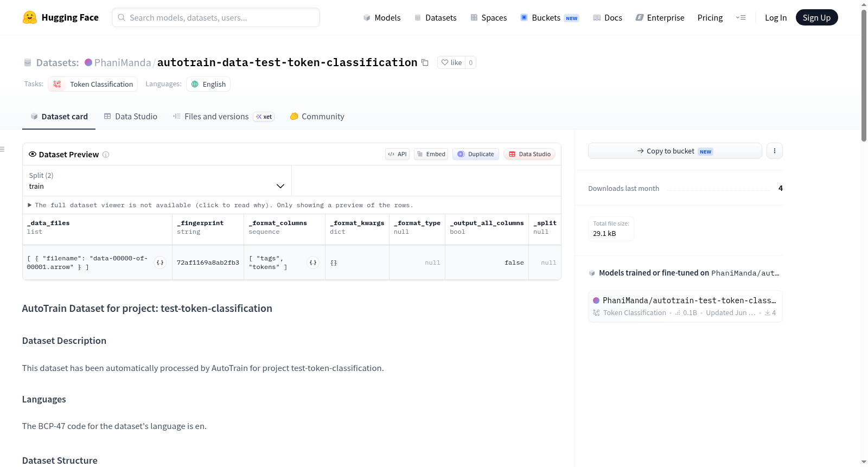Open the three-dot more options menu
868x467 pixels.
click(775, 151)
